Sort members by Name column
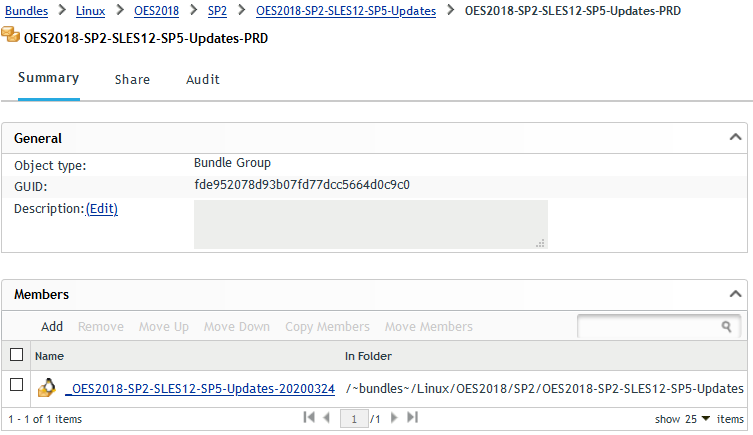 pos(49,356)
